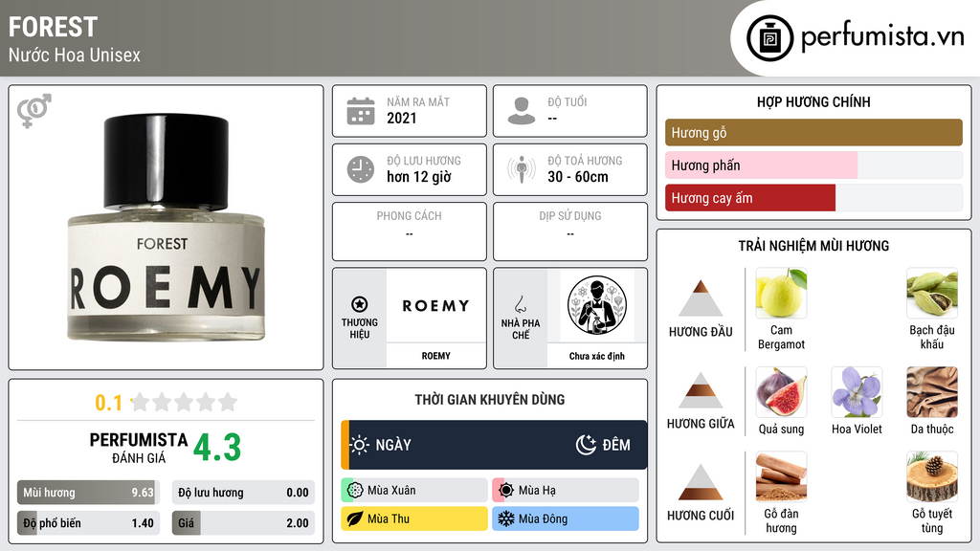Click the moon icon next to Đêm
This screenshot has height=551, width=980.
pos(586,445)
